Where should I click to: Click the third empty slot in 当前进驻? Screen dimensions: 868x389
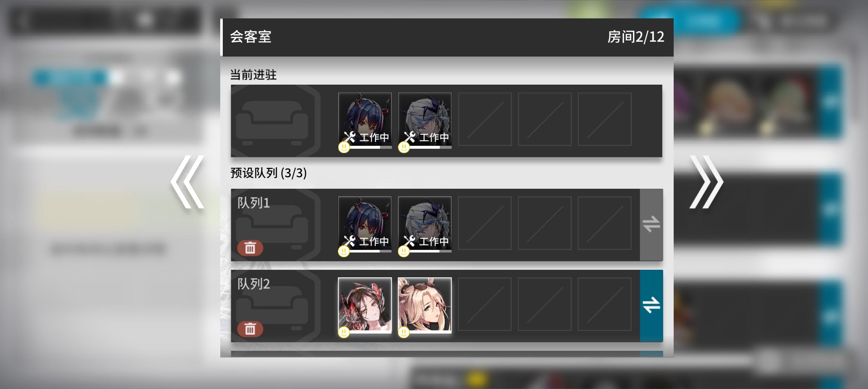pyautogui.click(x=485, y=119)
